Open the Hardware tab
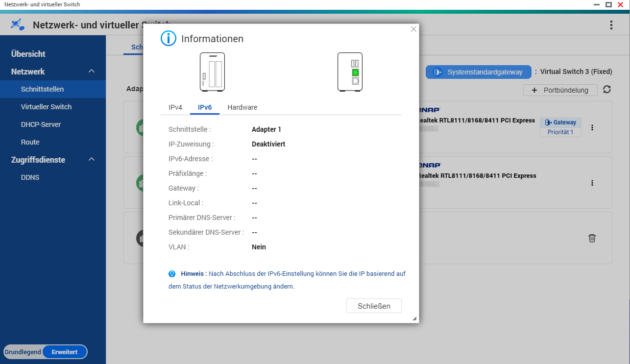The image size is (630, 364). [x=242, y=107]
